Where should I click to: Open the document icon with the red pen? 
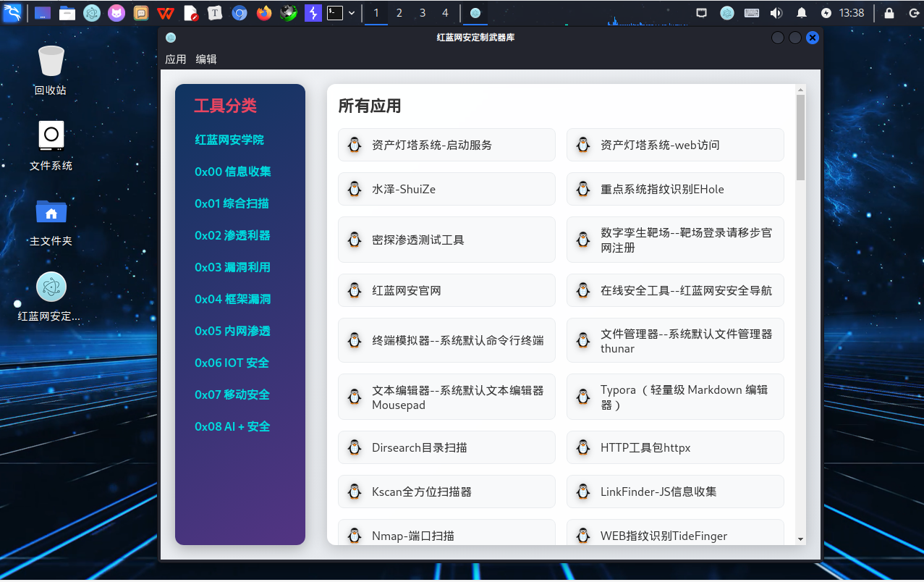tap(190, 13)
